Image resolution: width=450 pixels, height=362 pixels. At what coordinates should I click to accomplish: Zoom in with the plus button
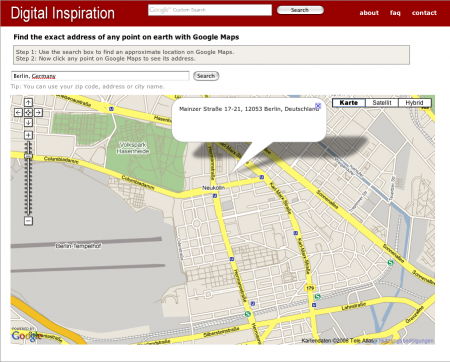tap(28, 135)
